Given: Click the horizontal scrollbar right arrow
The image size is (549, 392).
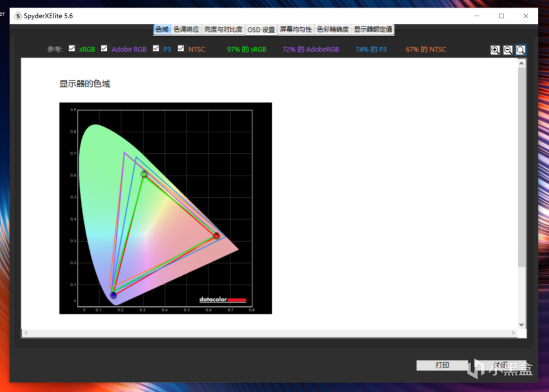Looking at the screenshot, I should (513, 333).
